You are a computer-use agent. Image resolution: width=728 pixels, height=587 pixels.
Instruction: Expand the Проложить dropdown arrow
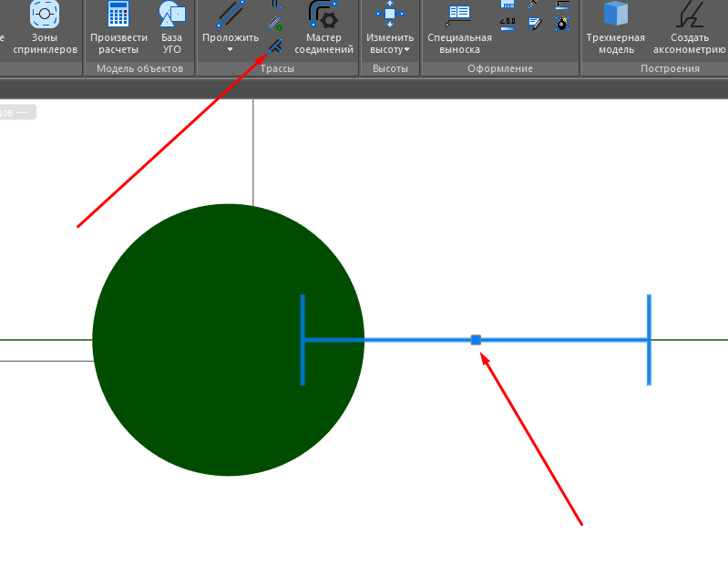[x=231, y=50]
